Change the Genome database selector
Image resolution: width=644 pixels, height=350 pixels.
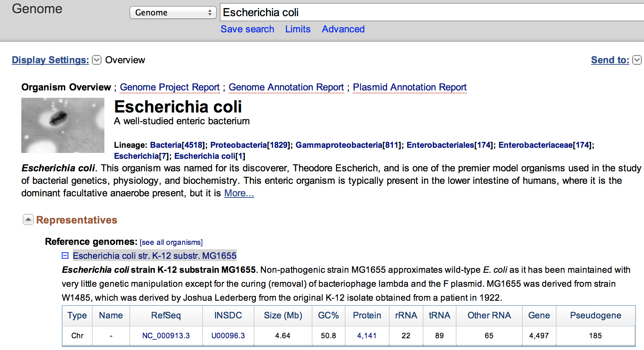tap(173, 12)
